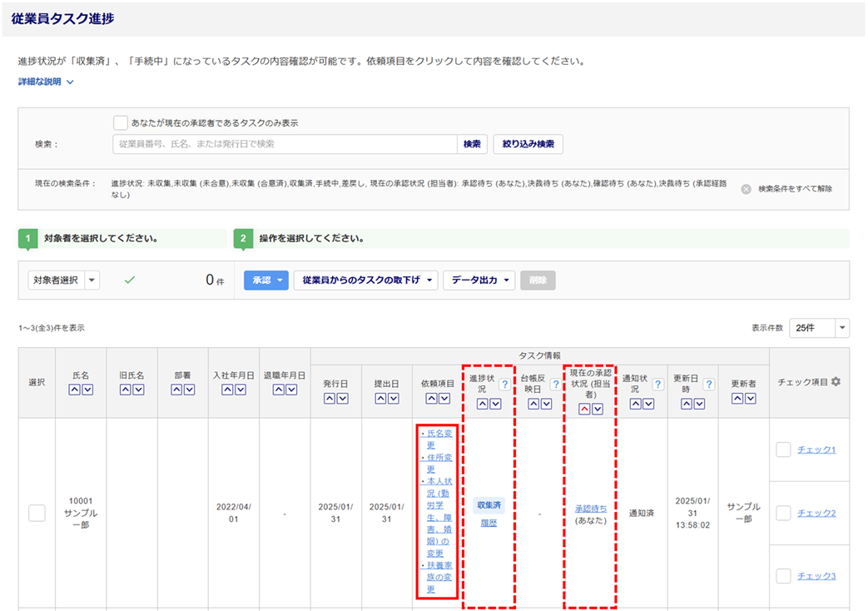Open the 対象者選択 dropdown
The width and height of the screenshot is (868, 611).
(63, 281)
